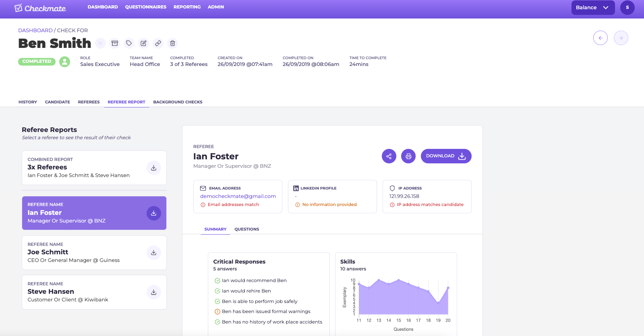Click the democheckmate@gmail.com email link
This screenshot has width=644, height=336.
click(238, 196)
